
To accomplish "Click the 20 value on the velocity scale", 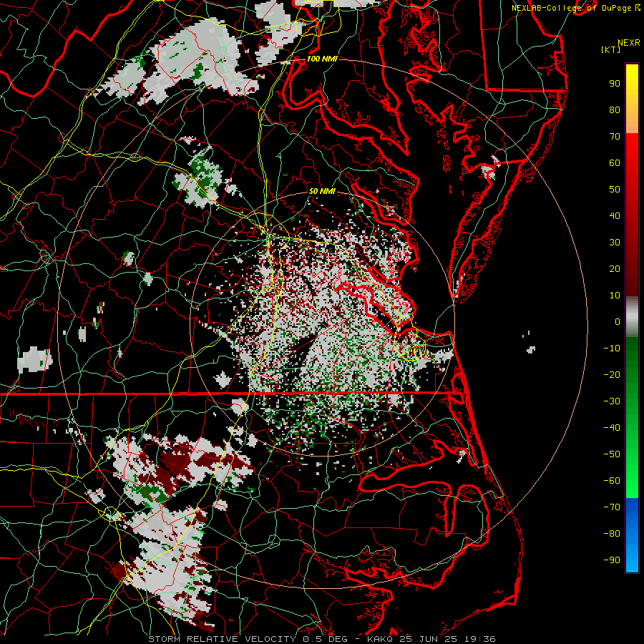I will (615, 268).
